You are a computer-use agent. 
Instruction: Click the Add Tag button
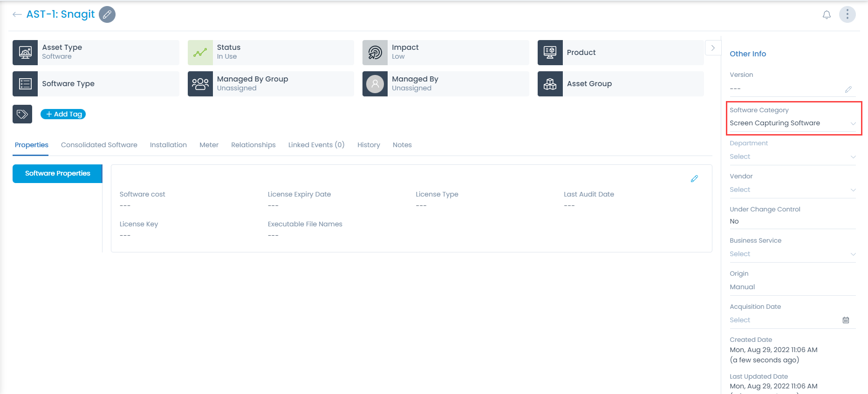point(63,114)
